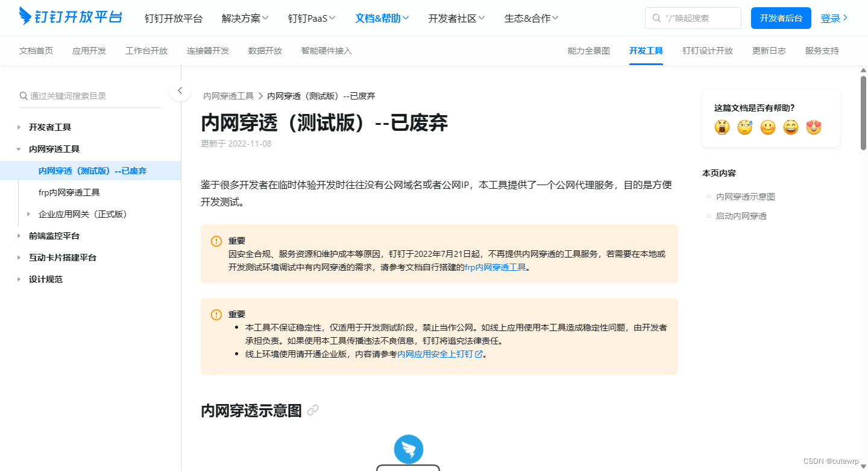
Task: Open the 钉钉PaaS dropdown menu
Action: point(312,18)
